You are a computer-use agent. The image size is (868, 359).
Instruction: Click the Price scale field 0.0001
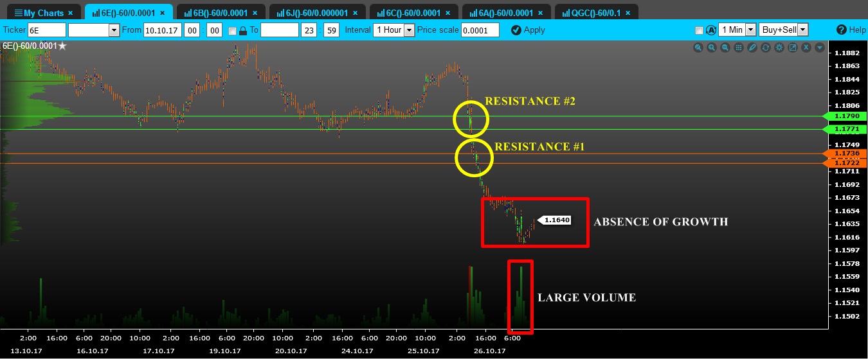click(480, 30)
